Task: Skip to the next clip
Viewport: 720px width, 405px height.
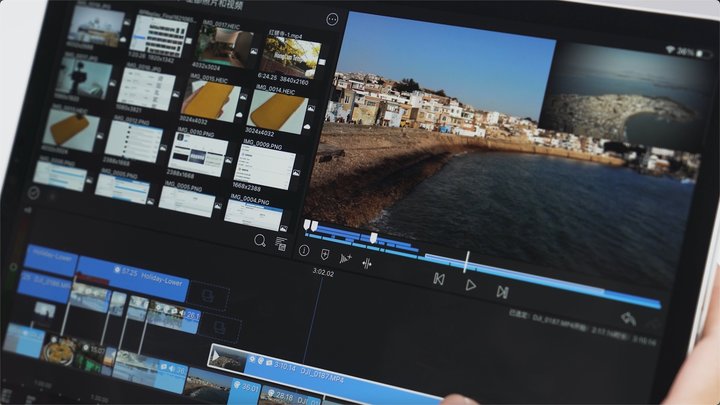Action: 502,292
